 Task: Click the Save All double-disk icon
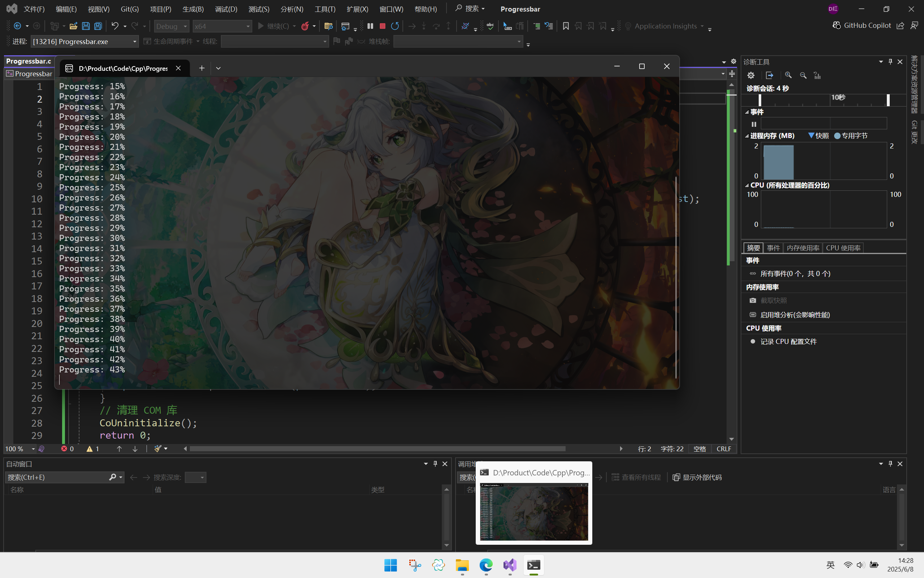click(x=98, y=26)
